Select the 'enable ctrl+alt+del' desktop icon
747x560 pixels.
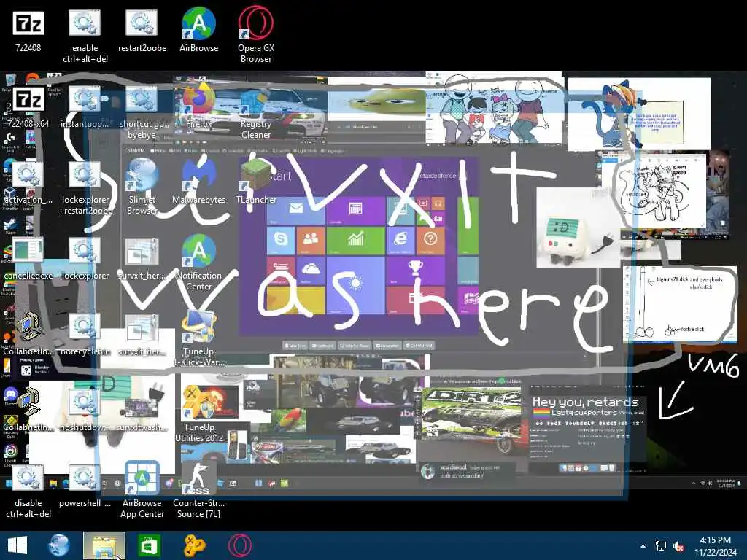[x=85, y=36]
